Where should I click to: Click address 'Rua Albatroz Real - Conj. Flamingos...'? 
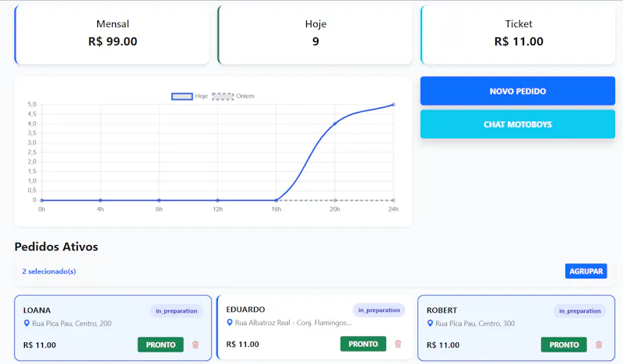[294, 322]
